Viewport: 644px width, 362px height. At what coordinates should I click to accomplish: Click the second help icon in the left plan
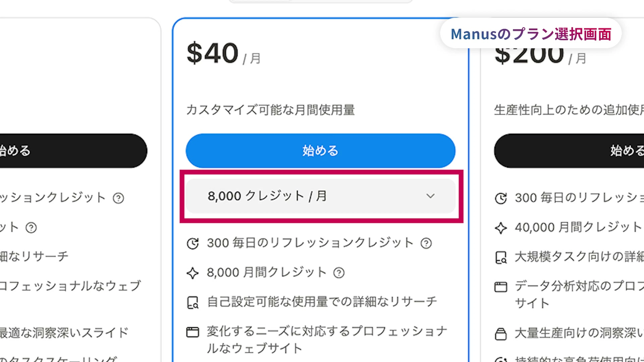(x=31, y=228)
